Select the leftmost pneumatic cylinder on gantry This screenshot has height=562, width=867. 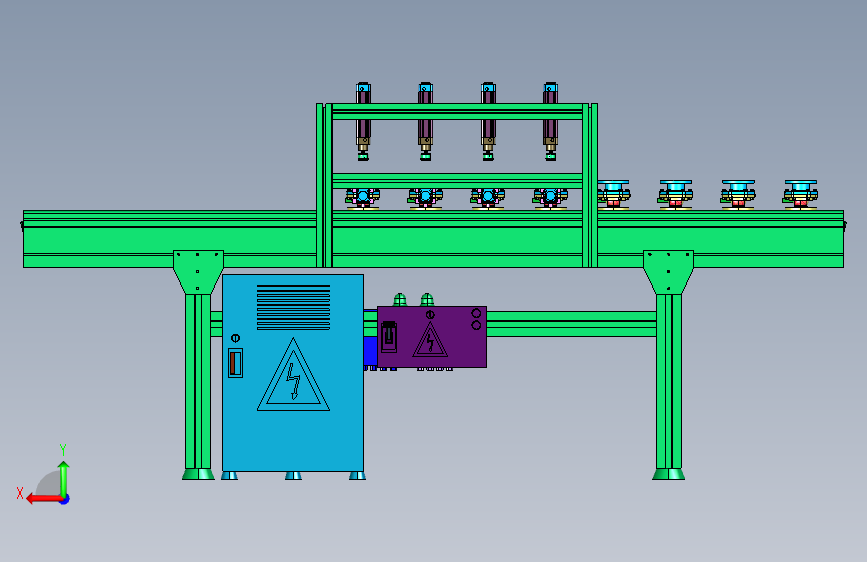point(363,122)
